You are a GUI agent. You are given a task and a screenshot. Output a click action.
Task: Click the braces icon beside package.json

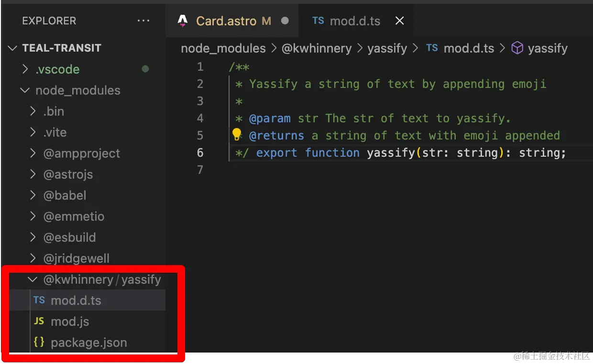(39, 342)
